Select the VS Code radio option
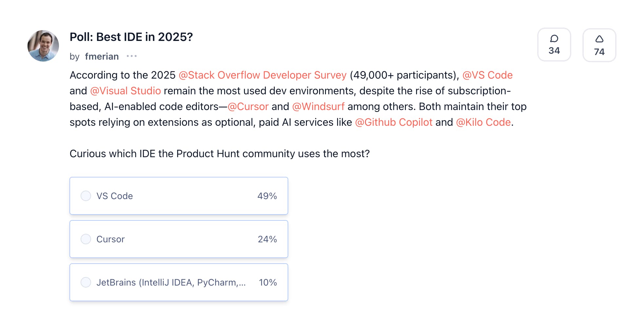Screen dimensions: 644x335 point(86,196)
